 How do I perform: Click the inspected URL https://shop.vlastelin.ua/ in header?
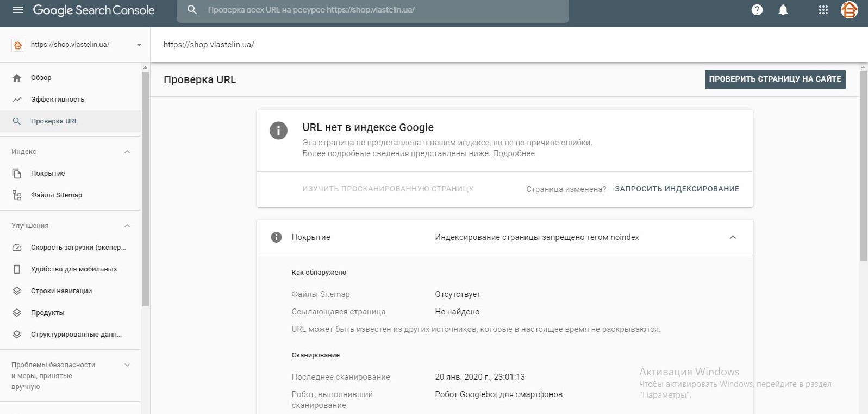point(209,45)
